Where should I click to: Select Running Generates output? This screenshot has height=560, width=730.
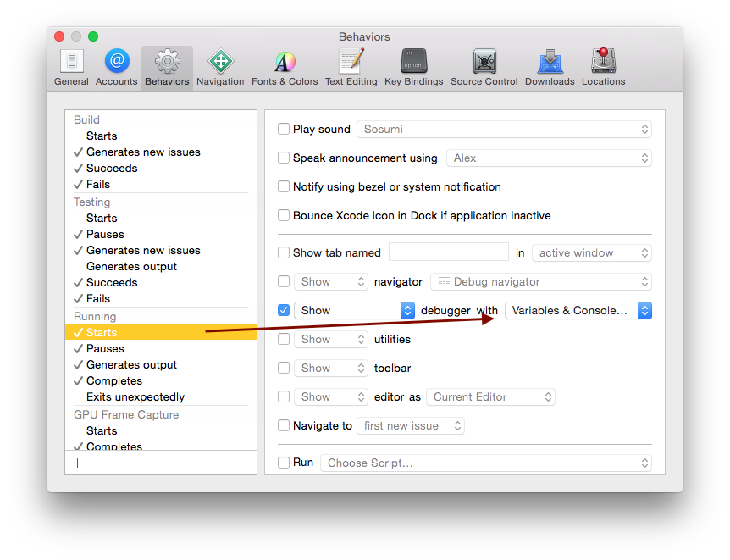click(x=161, y=365)
